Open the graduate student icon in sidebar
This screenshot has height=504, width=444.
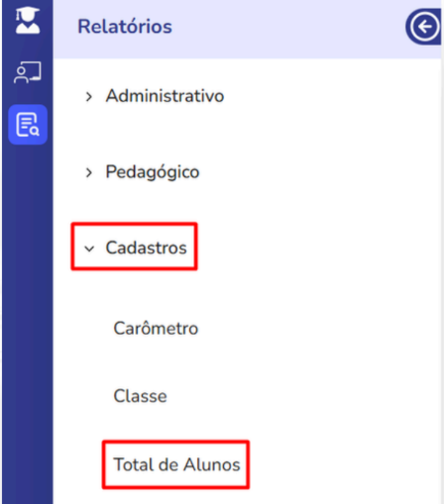click(x=28, y=21)
